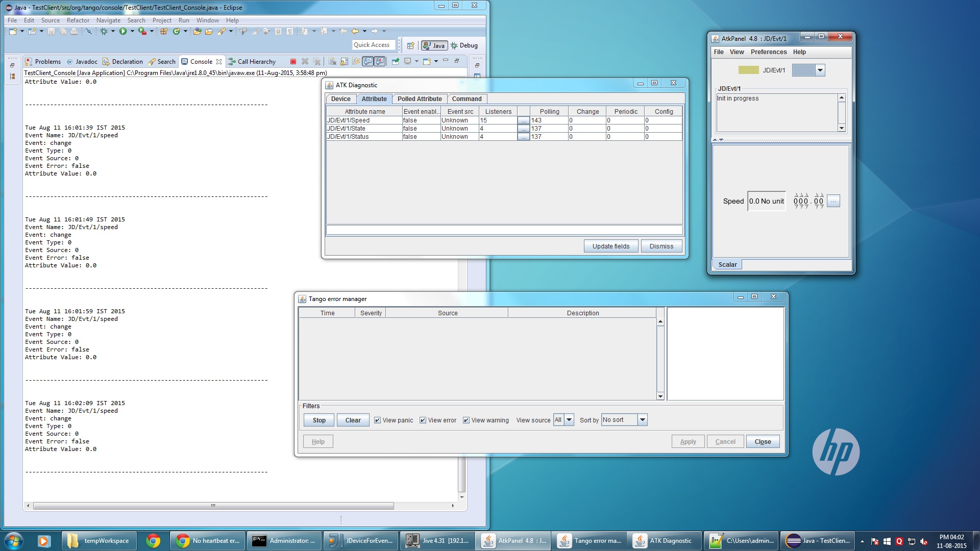The width and height of the screenshot is (980, 551).
Task: Expand the Open Console dropdown arrow
Action: [436, 61]
